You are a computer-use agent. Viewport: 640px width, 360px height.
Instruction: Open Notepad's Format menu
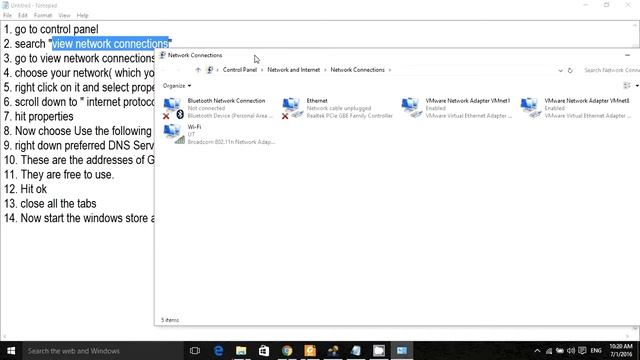coord(43,16)
